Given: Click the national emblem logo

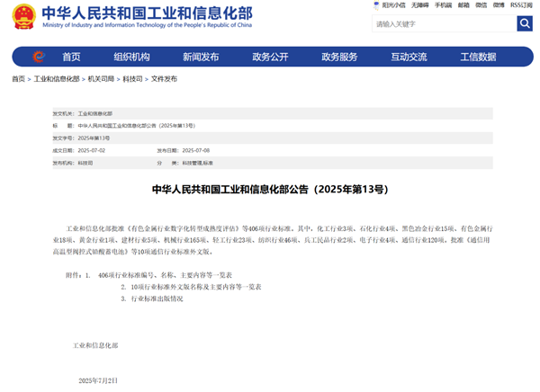Looking at the screenshot, I should pos(24,17).
